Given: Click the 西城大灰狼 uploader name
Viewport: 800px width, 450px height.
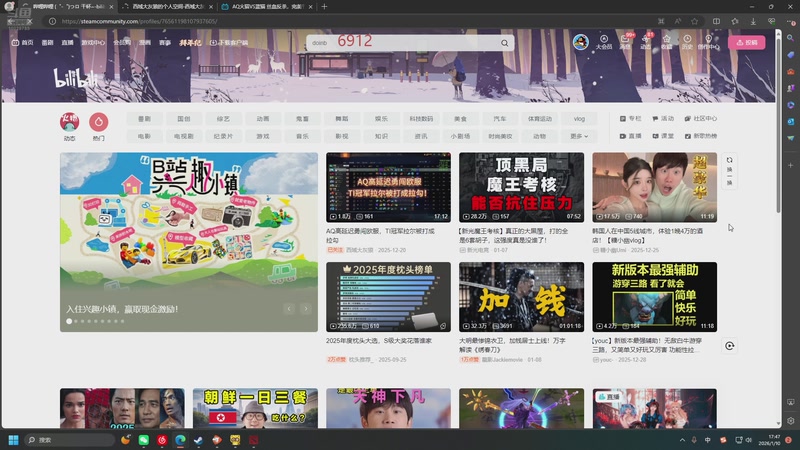Looking at the screenshot, I should (360, 250).
